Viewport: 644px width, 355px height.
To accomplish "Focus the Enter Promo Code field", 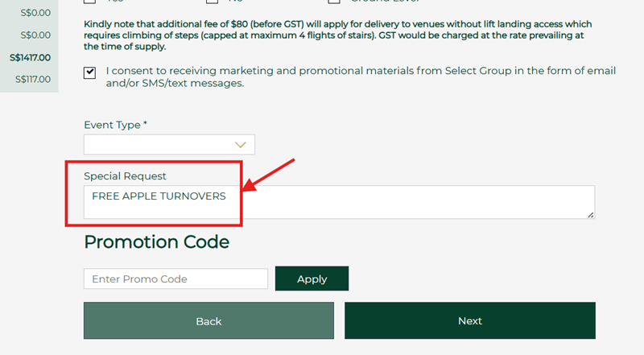I will (x=175, y=279).
